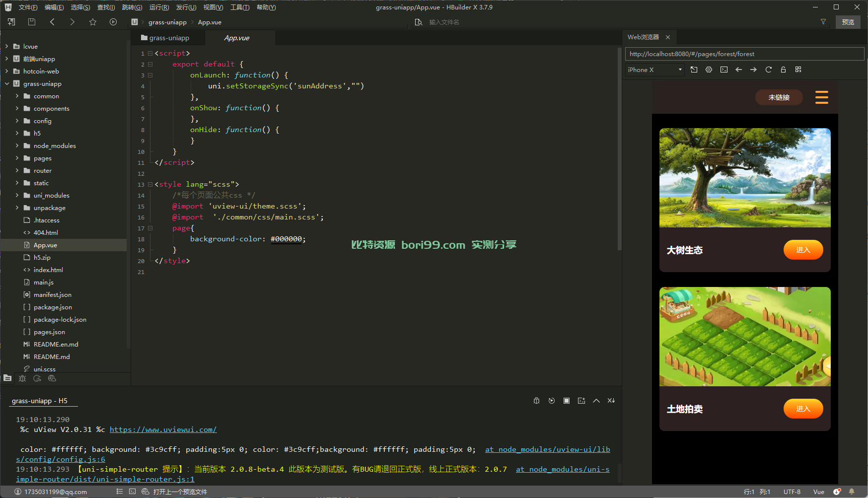
Task: Click the 大树生态 tree landscape thumbnail
Action: pyautogui.click(x=745, y=178)
